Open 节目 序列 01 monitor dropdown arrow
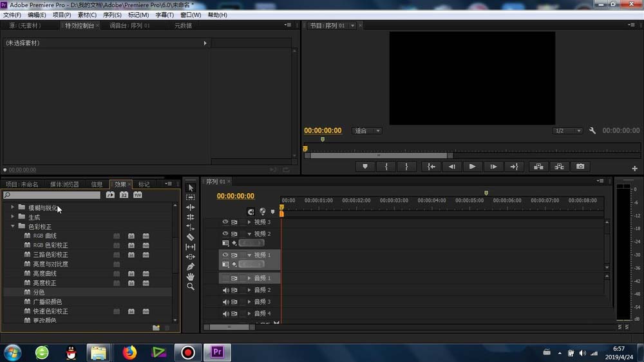Viewport: 644px width, 362px height. 352,26
